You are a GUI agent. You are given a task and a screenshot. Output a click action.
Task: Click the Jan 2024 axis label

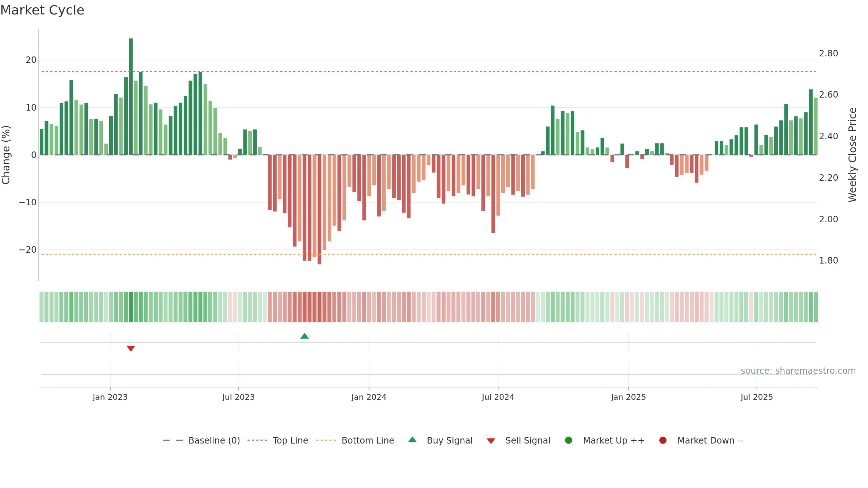click(369, 397)
